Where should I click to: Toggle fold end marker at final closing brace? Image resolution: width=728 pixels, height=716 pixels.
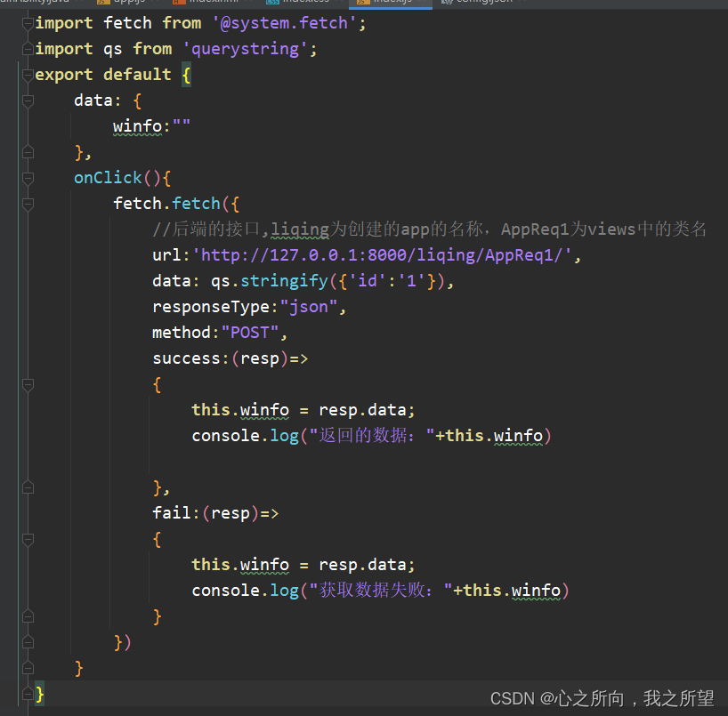coord(28,694)
